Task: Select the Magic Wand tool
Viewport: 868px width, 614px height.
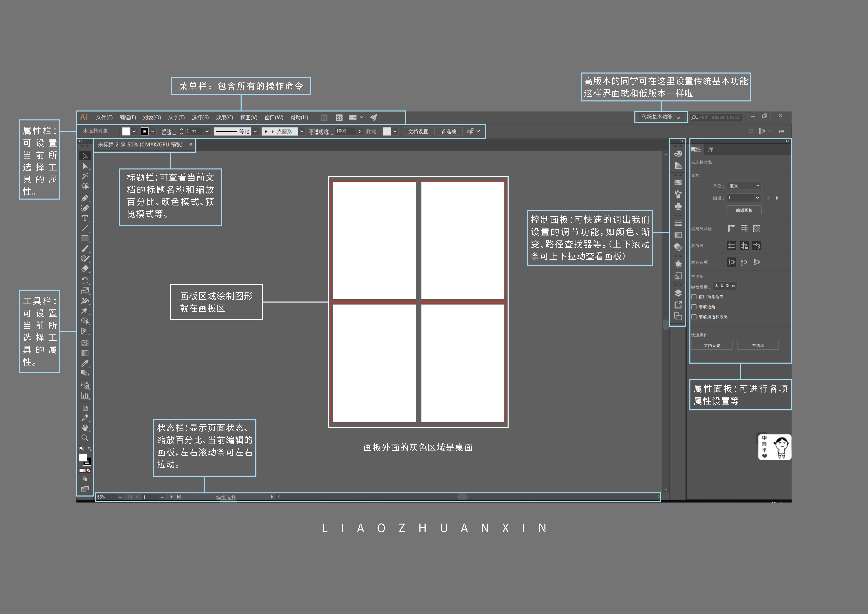Action: (85, 176)
